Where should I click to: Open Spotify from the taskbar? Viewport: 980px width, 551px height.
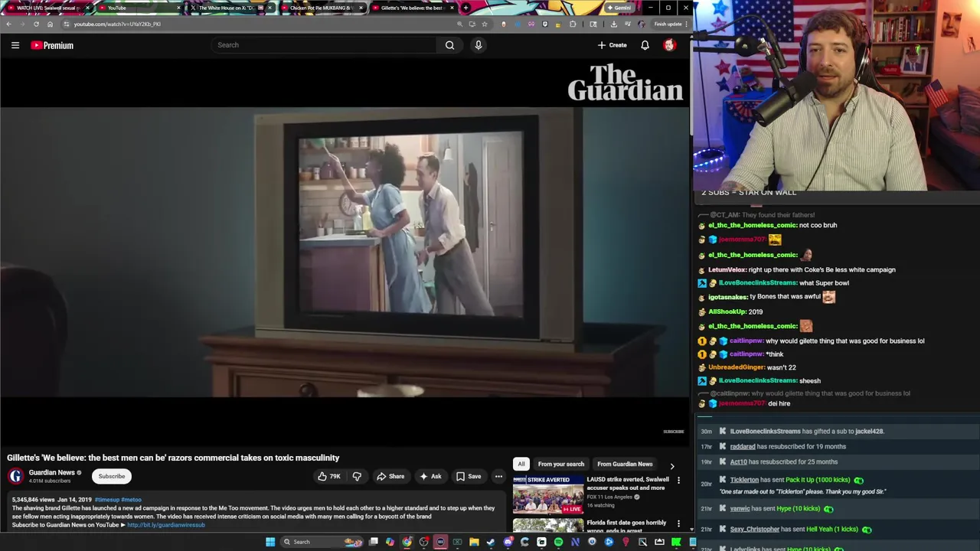pyautogui.click(x=558, y=542)
